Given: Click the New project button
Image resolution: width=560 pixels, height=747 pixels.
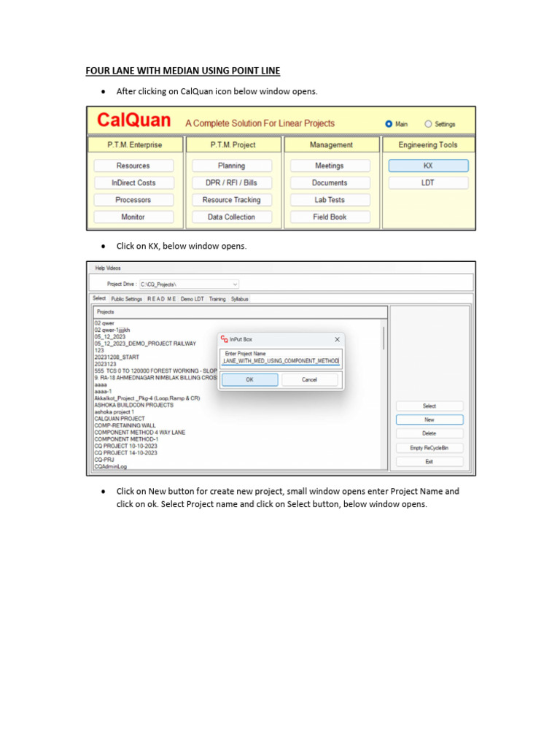Looking at the screenshot, I should coord(429,419).
